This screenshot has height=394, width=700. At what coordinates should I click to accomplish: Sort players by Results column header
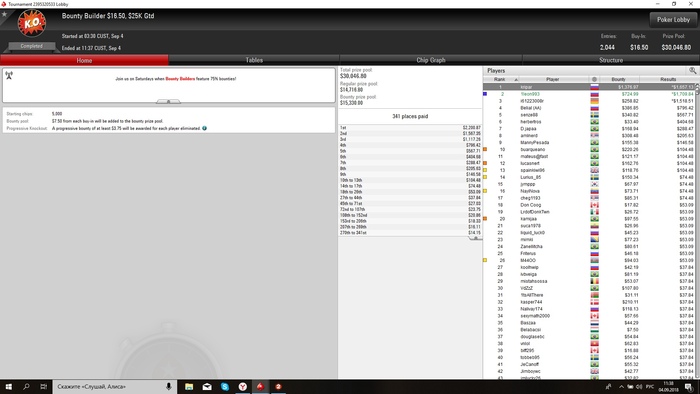(x=668, y=79)
